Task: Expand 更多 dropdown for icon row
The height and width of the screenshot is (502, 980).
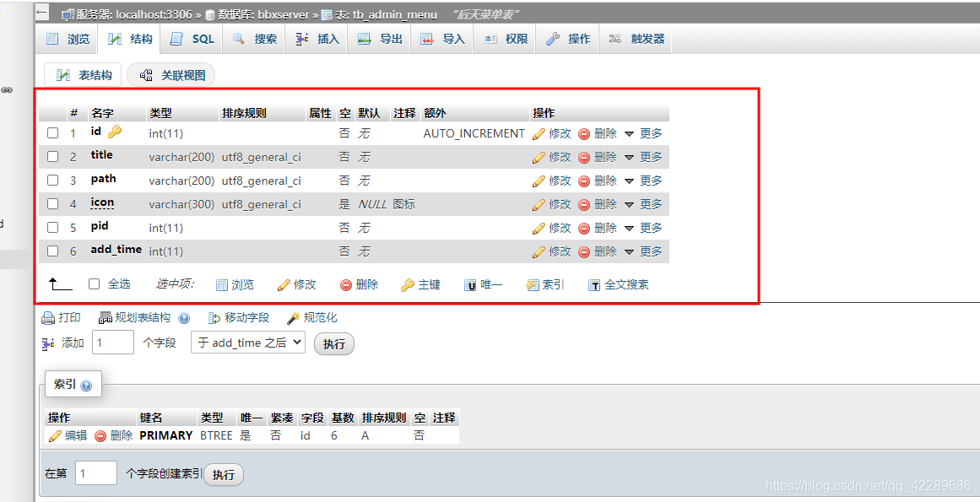Action: click(643, 204)
